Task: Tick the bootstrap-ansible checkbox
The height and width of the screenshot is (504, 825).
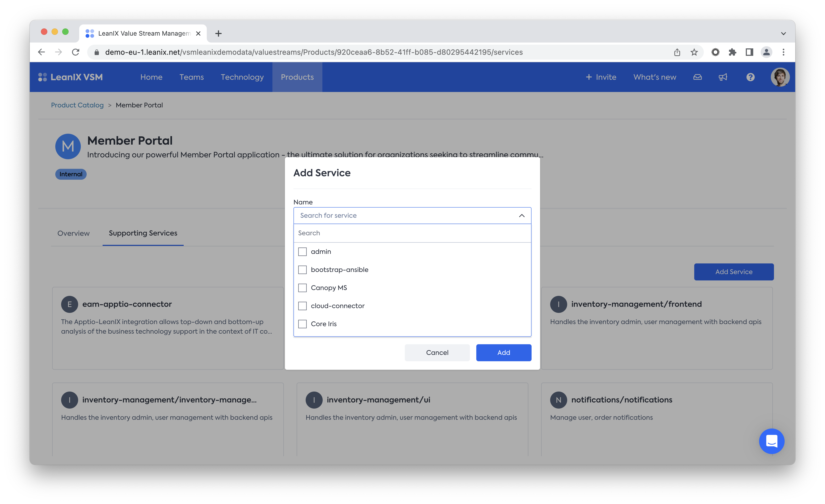Action: tap(302, 270)
